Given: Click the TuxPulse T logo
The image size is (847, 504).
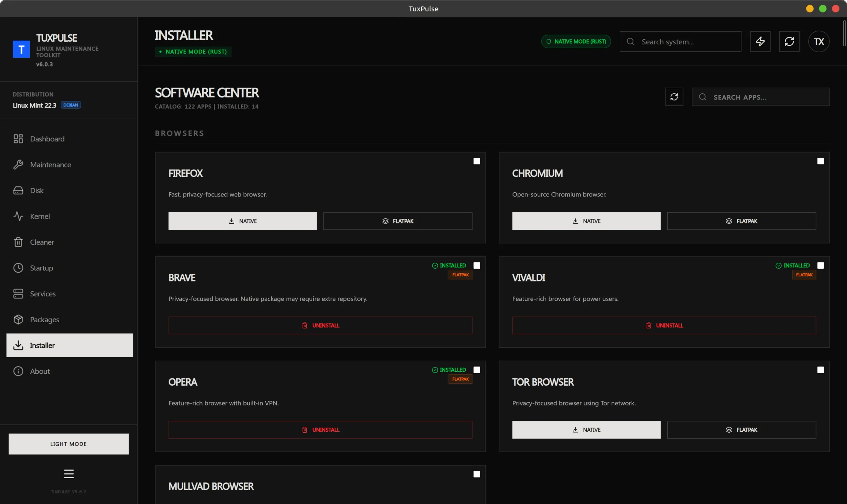Looking at the screenshot, I should point(21,50).
